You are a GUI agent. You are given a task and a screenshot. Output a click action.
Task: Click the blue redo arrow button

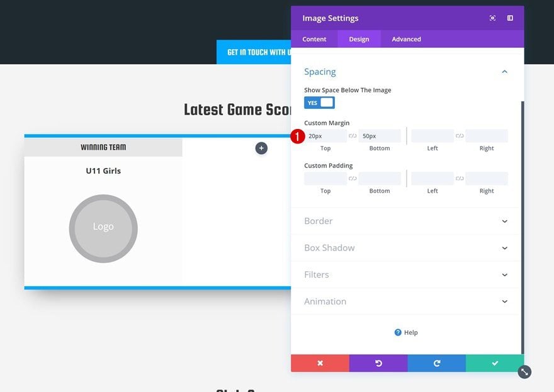(x=437, y=363)
